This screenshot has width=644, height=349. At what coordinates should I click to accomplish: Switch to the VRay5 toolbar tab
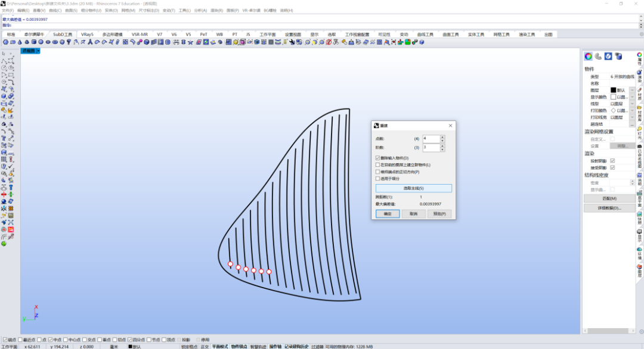(x=87, y=35)
